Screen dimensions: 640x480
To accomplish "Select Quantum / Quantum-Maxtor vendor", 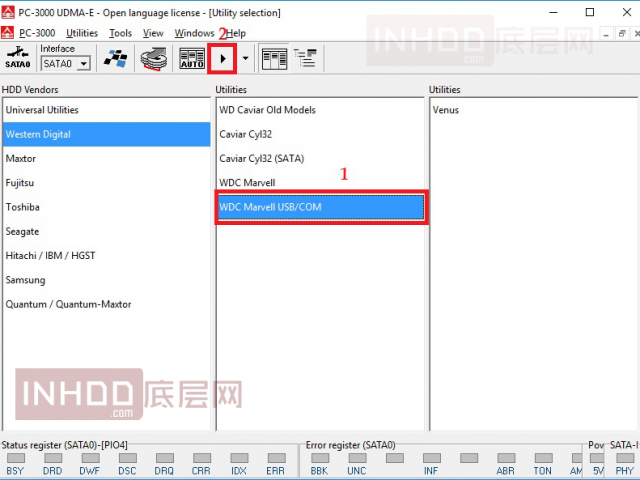I will click(x=106, y=304).
